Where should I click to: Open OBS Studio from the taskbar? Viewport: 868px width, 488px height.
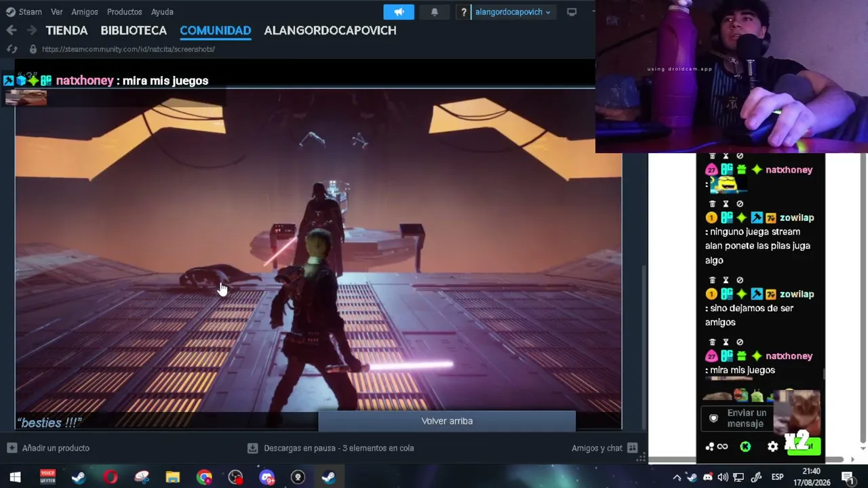[x=235, y=477]
